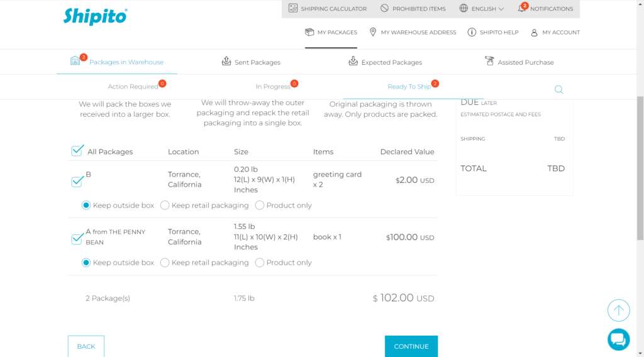This screenshot has width=644, height=357.
Task: Click the notifications bell icon
Action: coord(522,8)
